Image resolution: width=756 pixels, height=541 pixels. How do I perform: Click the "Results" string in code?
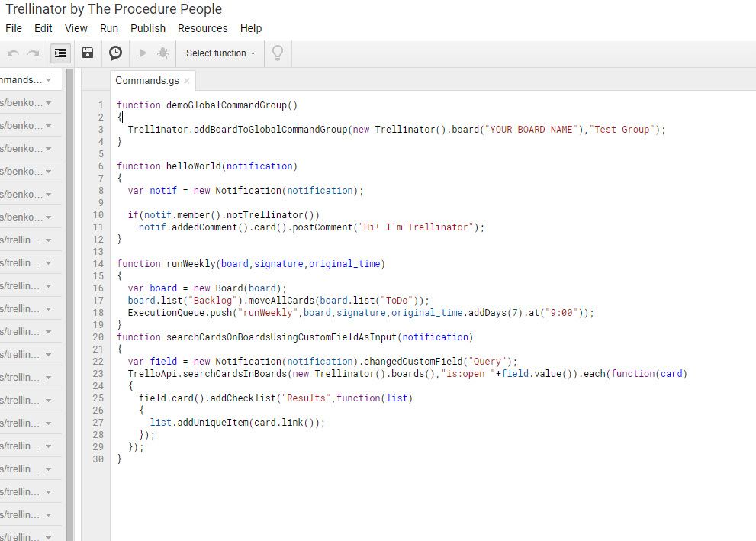pyautogui.click(x=306, y=398)
